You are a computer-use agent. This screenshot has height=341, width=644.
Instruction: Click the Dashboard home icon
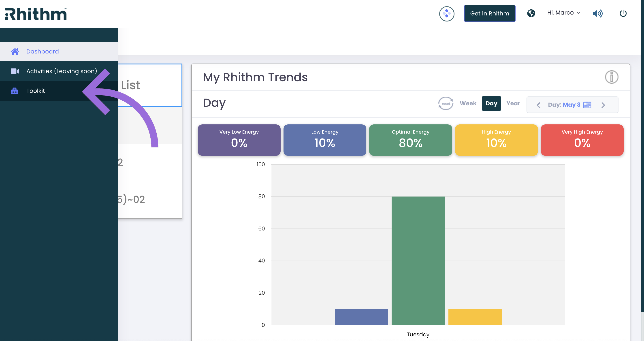pyautogui.click(x=15, y=51)
